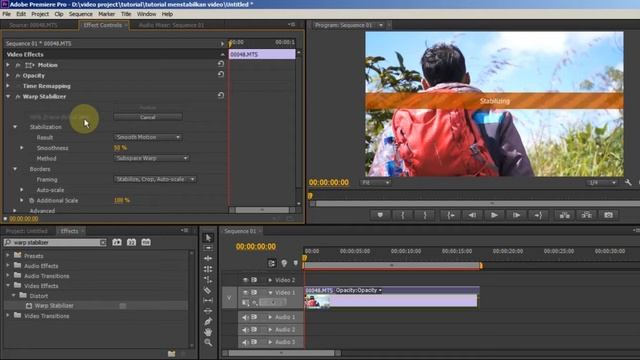Open the Method Subspace Warp dropdown
Image resolution: width=640 pixels, height=360 pixels.
coord(151,158)
